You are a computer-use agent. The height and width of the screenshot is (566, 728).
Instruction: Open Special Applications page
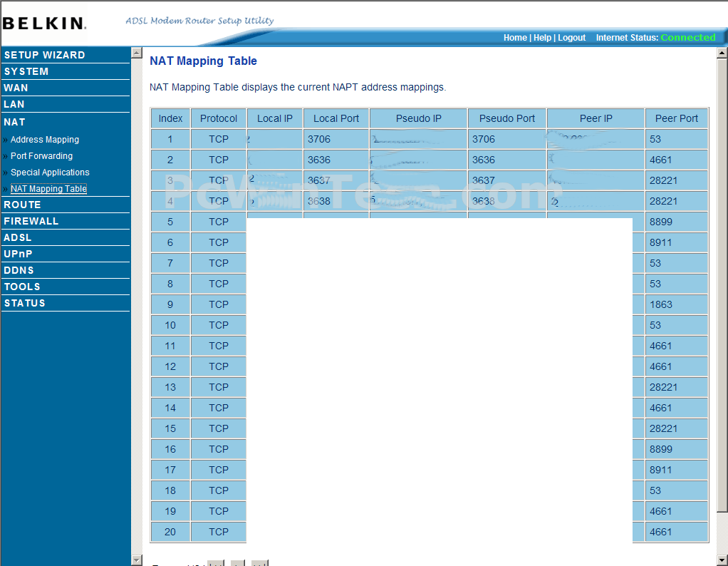coord(50,172)
